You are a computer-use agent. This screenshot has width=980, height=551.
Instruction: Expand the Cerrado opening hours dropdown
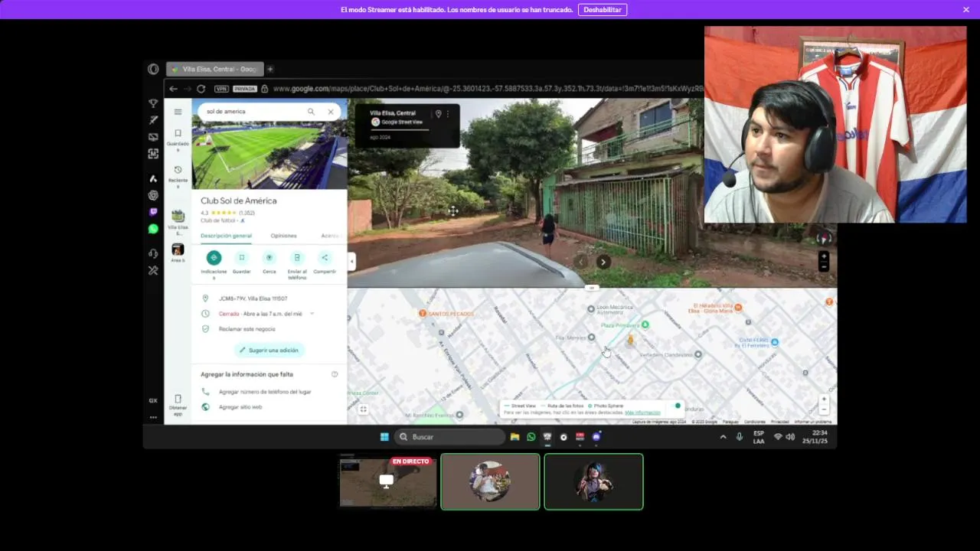(312, 314)
